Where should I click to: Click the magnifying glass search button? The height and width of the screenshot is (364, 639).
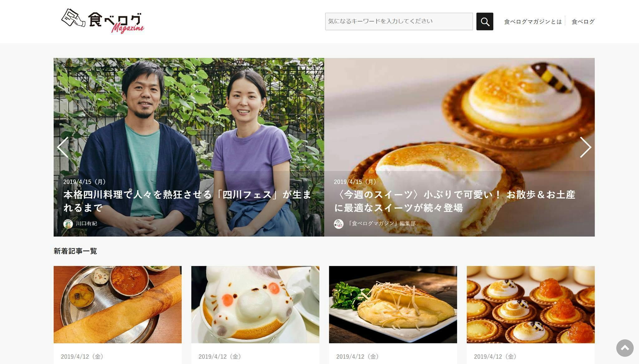(485, 22)
